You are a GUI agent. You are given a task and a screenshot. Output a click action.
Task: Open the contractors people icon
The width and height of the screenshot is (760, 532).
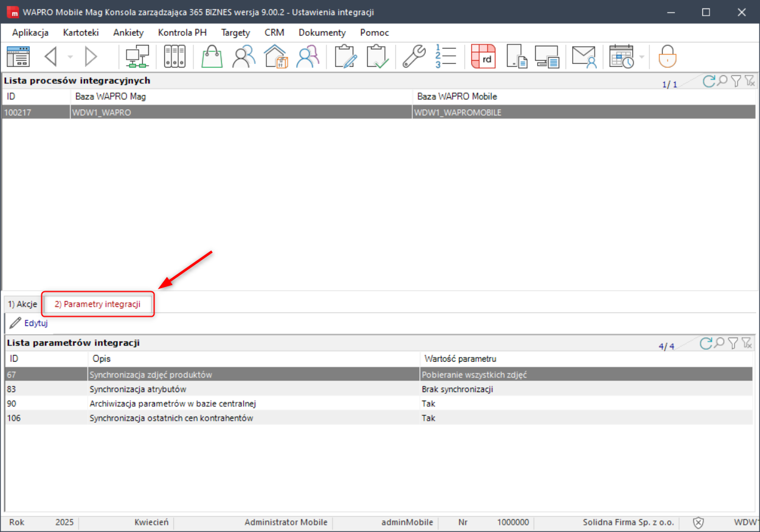(244, 57)
